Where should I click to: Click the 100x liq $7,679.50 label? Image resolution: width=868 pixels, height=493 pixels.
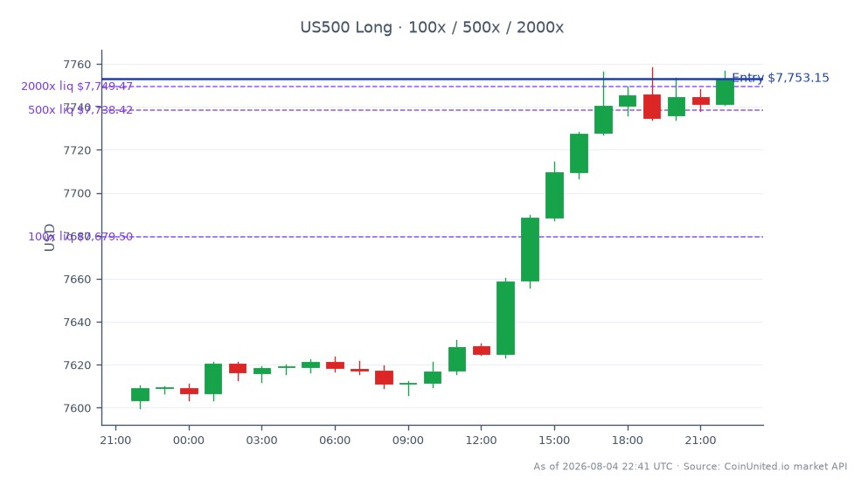pos(80,237)
